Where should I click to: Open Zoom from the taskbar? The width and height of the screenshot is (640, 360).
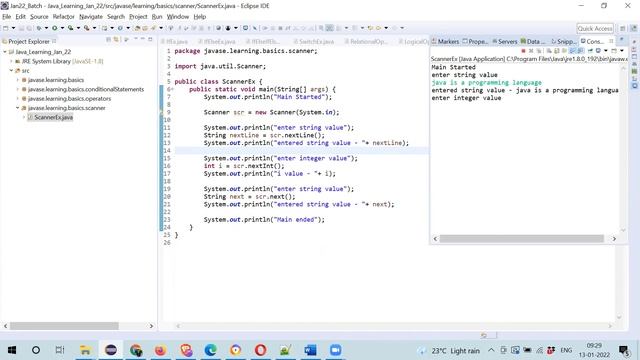pos(336,350)
